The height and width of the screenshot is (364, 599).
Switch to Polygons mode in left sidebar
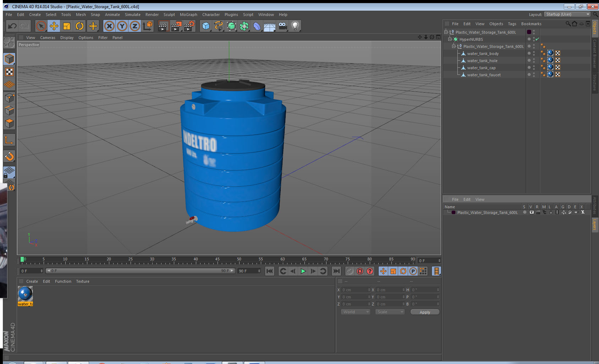9,123
